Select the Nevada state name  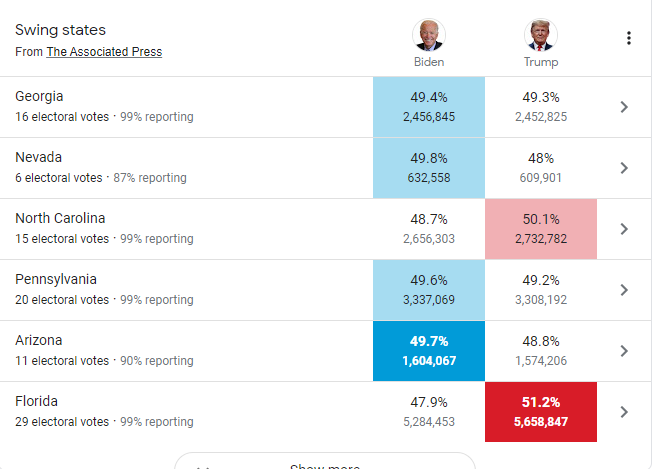point(39,157)
